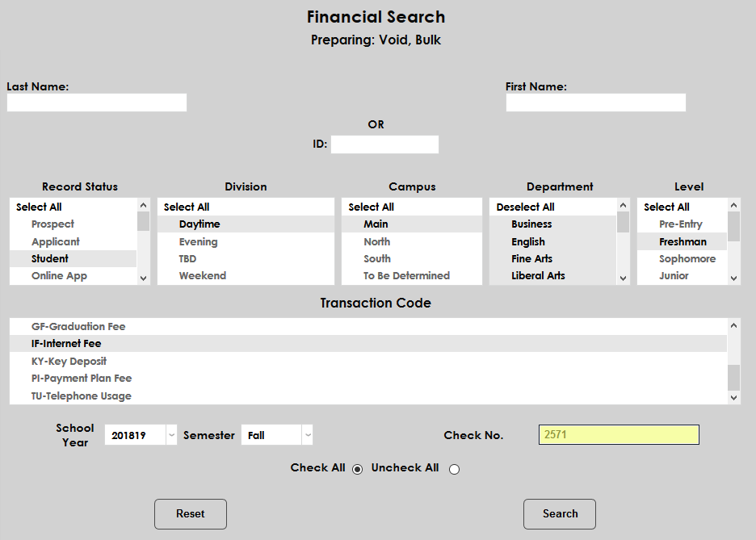Select KY-Key Deposit transaction code

pos(368,361)
